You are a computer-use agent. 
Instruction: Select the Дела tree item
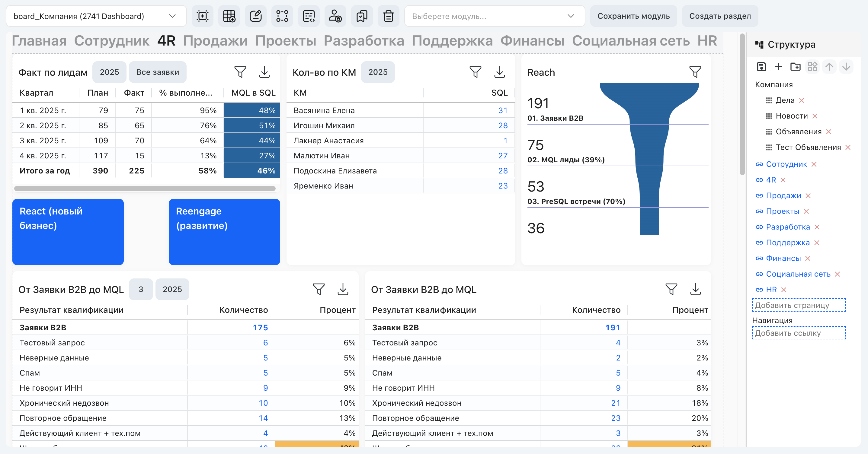[x=785, y=100]
